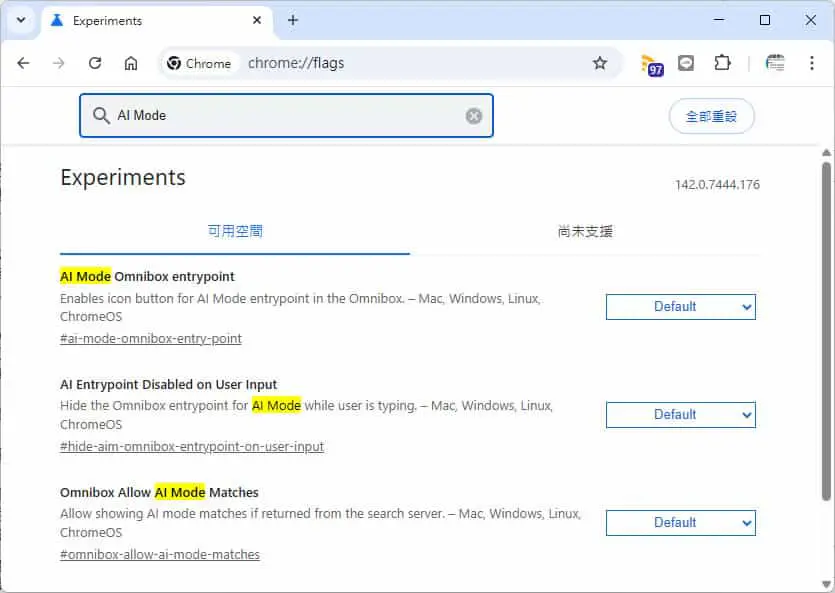Screen dimensions: 835x593
Task: Switch to the 尚未支援 tab
Action: [585, 232]
